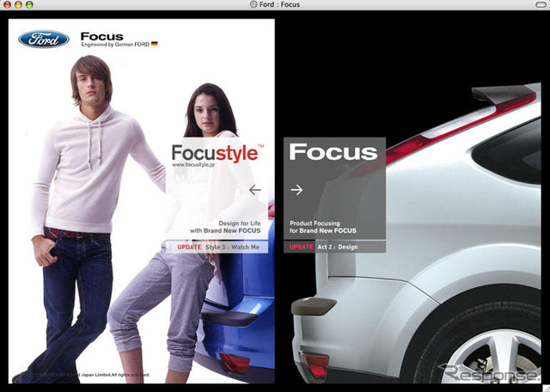The height and width of the screenshot is (392, 550).
Task: Click the Ford oval logo
Action: pos(44,39)
